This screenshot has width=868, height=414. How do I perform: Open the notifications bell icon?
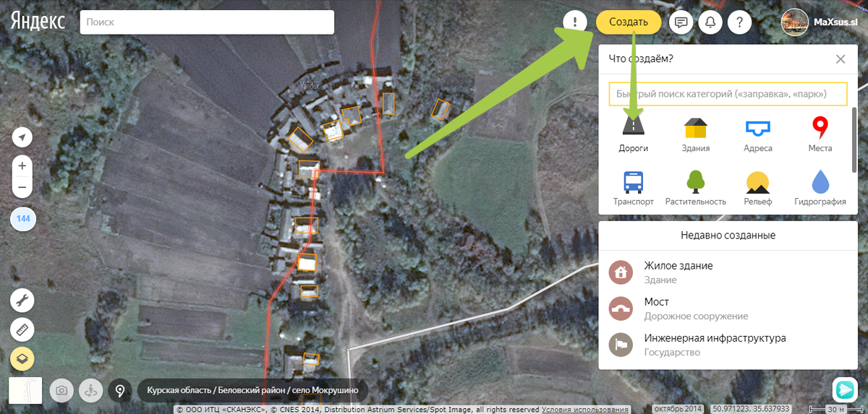point(710,22)
